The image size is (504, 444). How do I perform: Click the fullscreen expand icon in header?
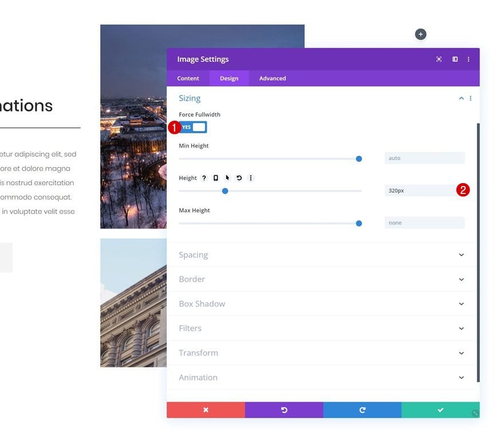(439, 59)
